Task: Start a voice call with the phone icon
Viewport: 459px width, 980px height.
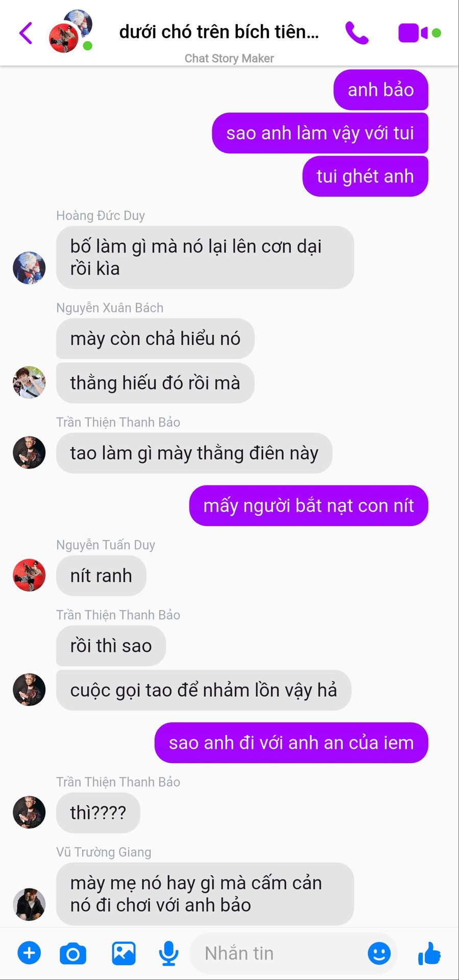Action: [x=356, y=33]
